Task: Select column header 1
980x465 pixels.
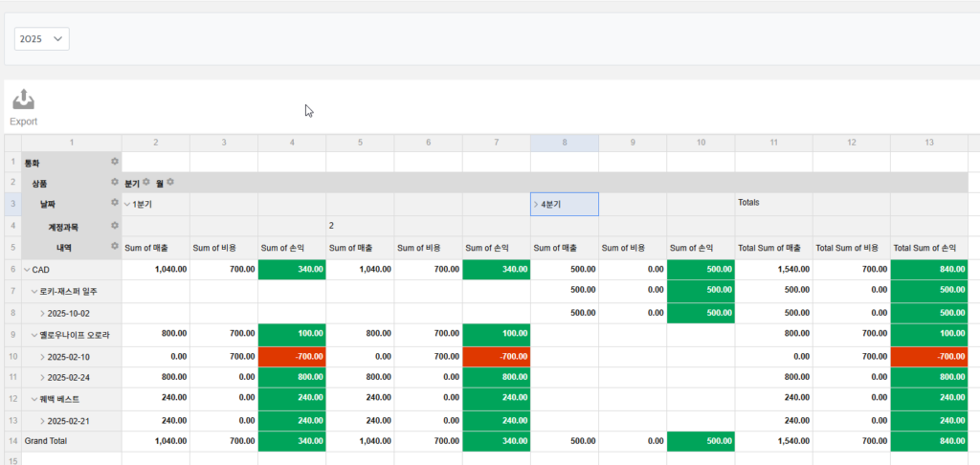Action: coord(72,144)
